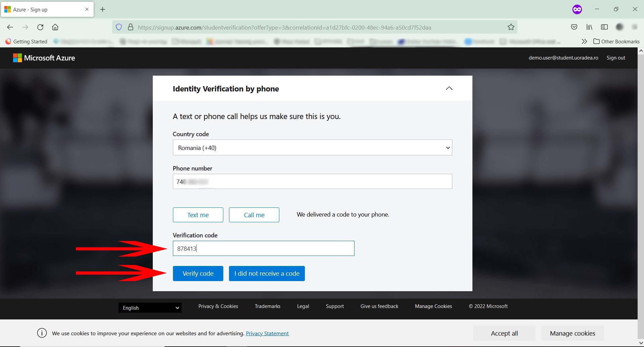The height and width of the screenshot is (347, 644).
Task: Open the English language dropdown
Action: (x=150, y=308)
